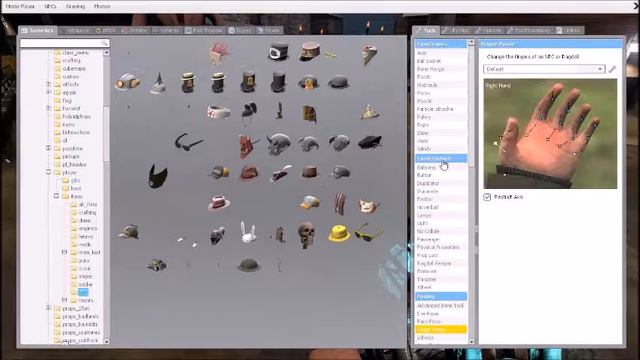Spawn the pink box of cards model
Viewport: 640px width, 360px height.
point(219,53)
